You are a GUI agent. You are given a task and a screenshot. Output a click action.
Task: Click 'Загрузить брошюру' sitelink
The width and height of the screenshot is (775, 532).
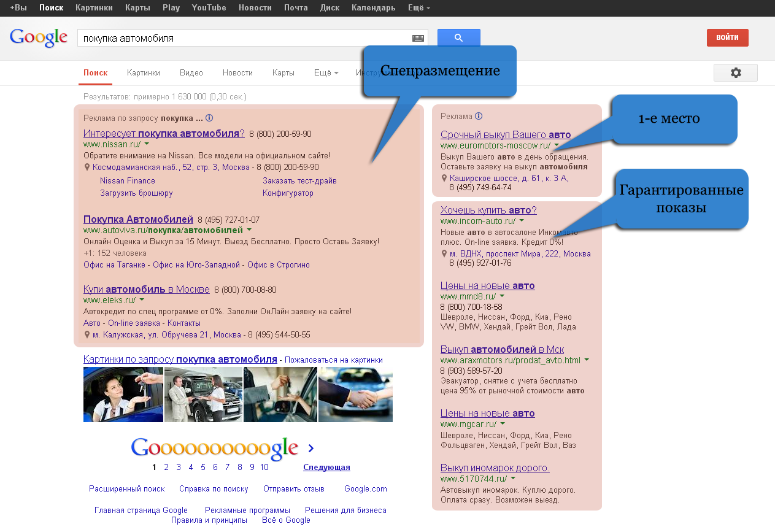pos(136,193)
